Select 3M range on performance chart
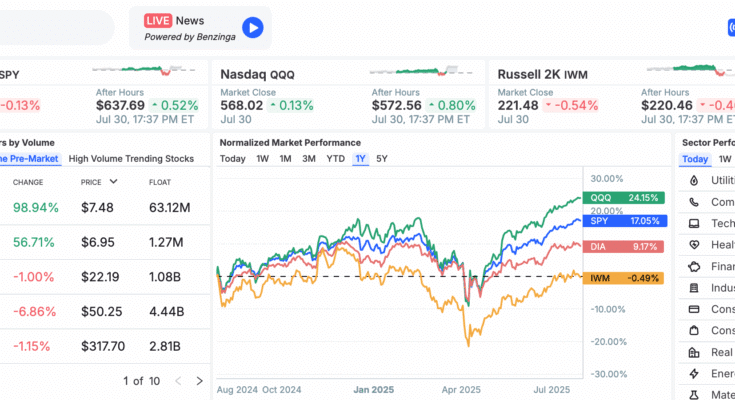Viewport: 735px width, 400px height. pos(308,158)
